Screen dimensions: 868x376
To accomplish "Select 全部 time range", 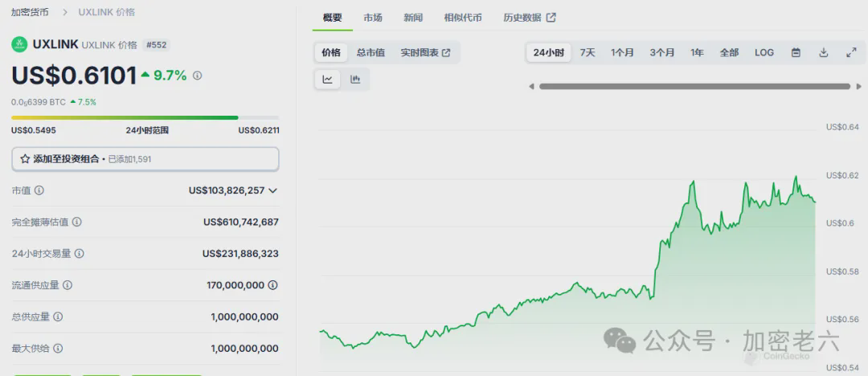I will pos(729,52).
